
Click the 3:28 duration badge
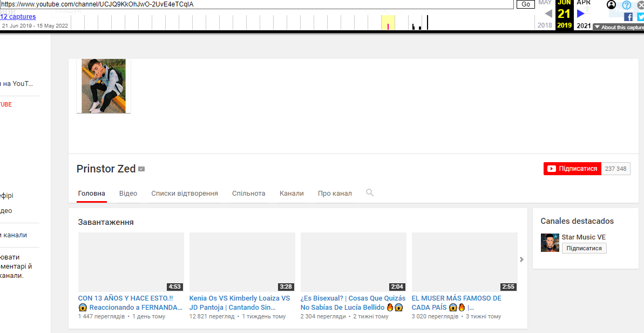(x=286, y=287)
